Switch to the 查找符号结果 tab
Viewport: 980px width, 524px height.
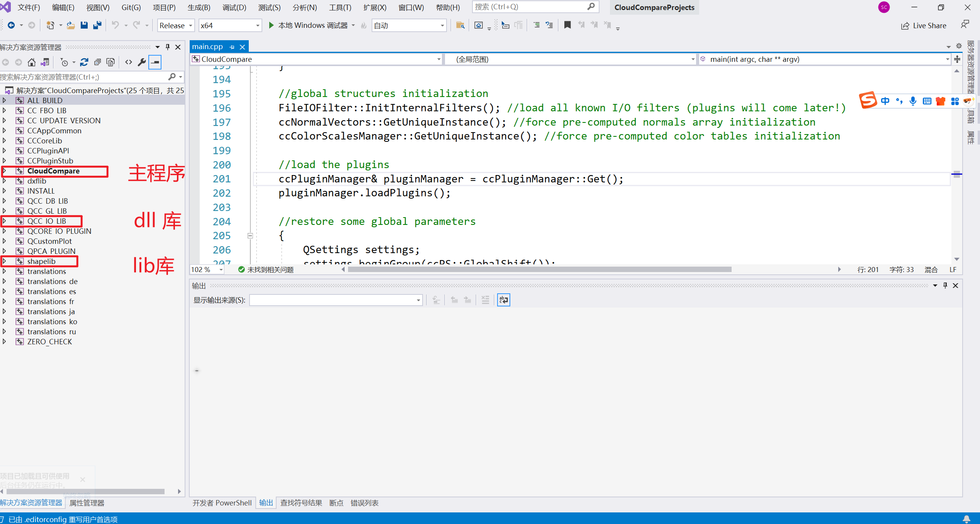pos(301,503)
